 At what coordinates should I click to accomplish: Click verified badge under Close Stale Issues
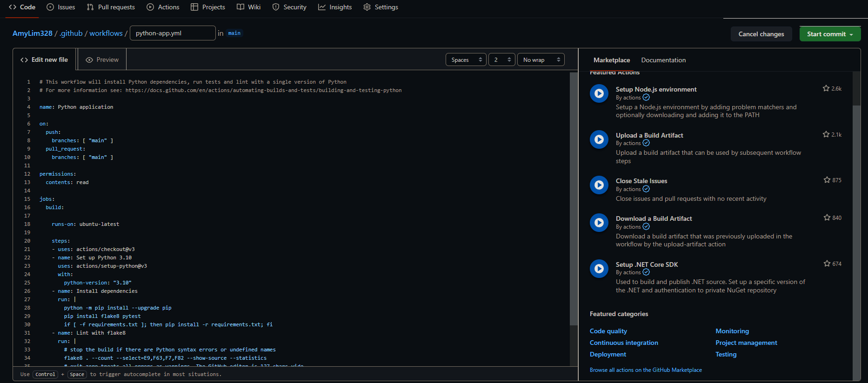pos(646,189)
